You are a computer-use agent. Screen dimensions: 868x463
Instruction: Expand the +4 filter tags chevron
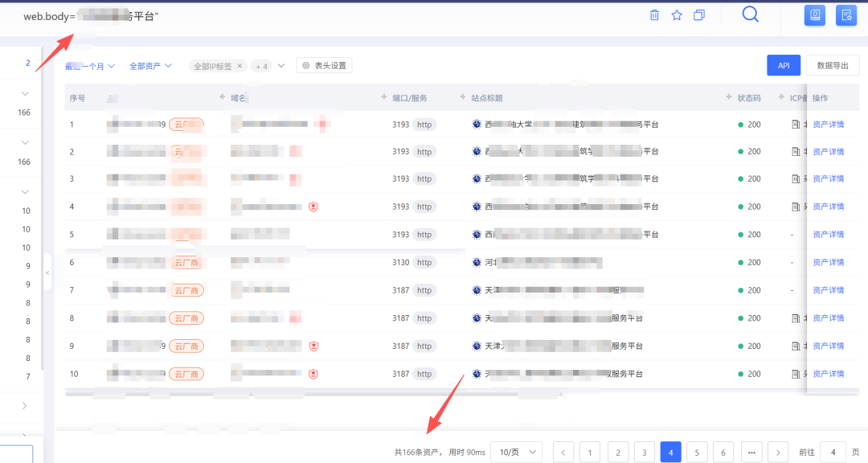tap(281, 66)
